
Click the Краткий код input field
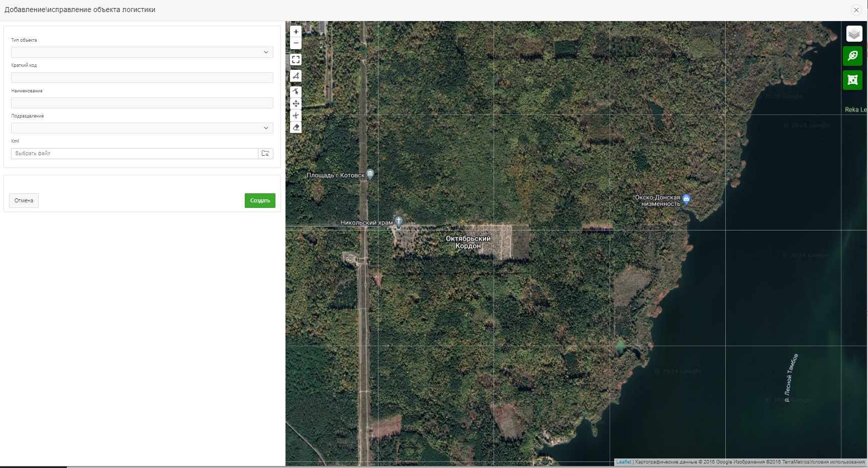pyautogui.click(x=142, y=77)
